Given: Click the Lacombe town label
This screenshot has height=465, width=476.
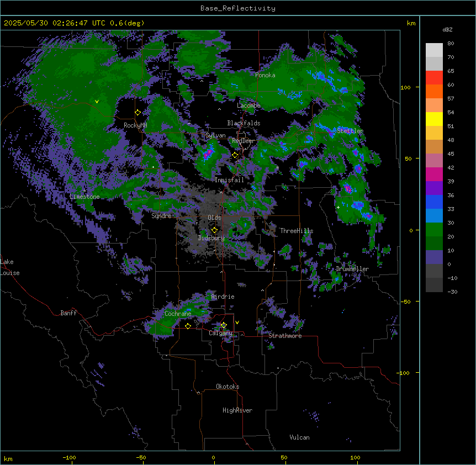Looking at the screenshot, I should pos(248,105).
